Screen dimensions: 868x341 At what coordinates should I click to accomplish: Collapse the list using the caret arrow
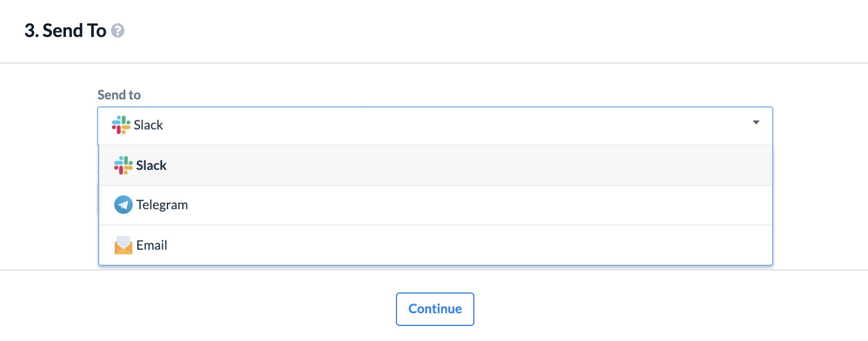(x=756, y=123)
